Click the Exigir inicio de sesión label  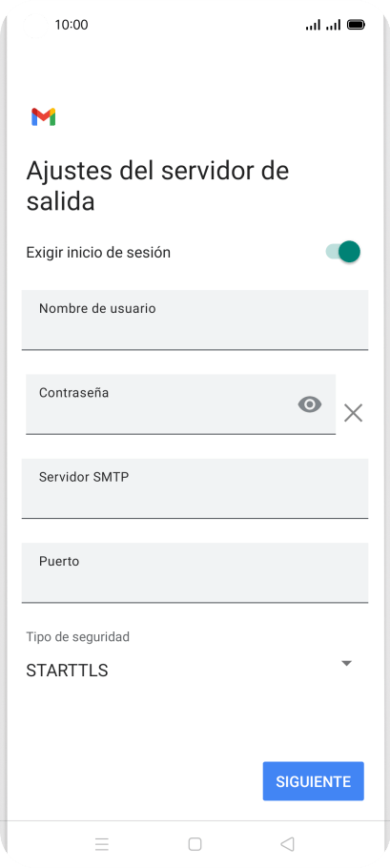98,253
